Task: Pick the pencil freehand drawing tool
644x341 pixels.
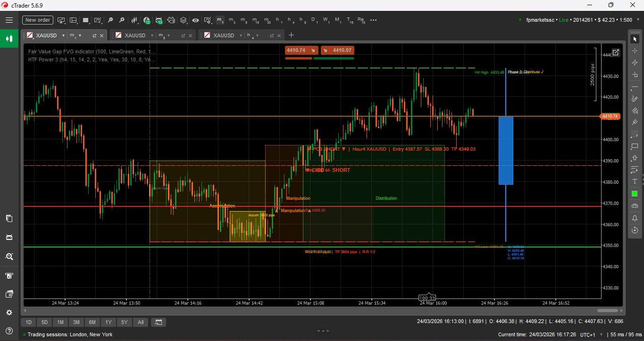Action: [635, 98]
